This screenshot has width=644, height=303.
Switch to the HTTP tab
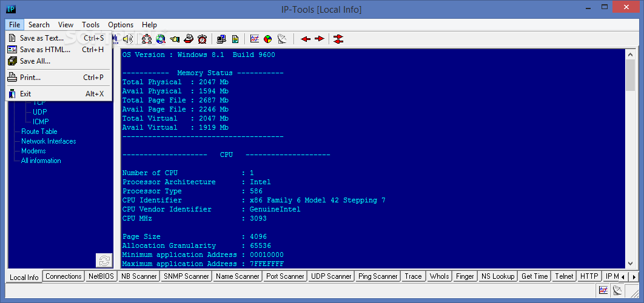pos(589,276)
